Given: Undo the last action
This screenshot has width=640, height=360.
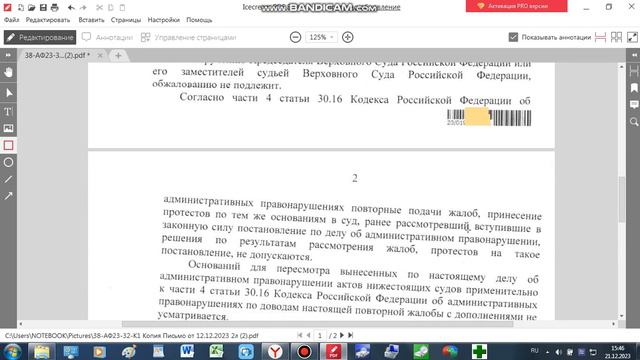Looking at the screenshot, I should (x=71, y=7).
